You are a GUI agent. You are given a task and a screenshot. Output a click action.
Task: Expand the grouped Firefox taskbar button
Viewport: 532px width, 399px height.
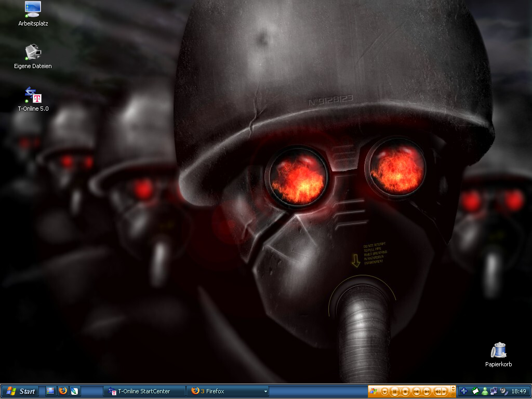(228, 391)
